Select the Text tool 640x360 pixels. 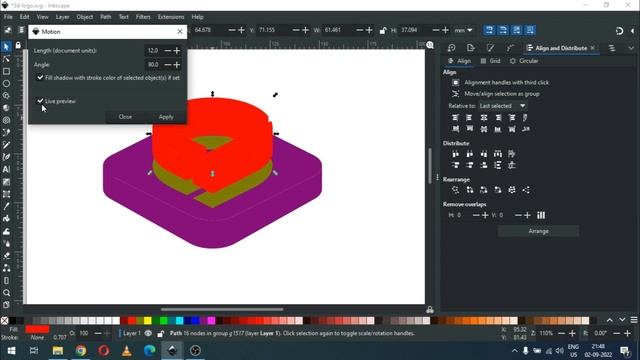(x=6, y=169)
